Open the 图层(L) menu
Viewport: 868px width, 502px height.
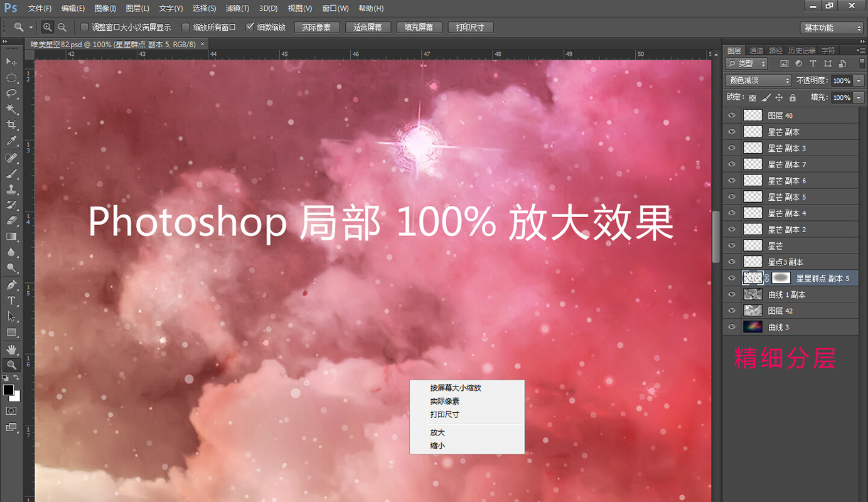137,9
